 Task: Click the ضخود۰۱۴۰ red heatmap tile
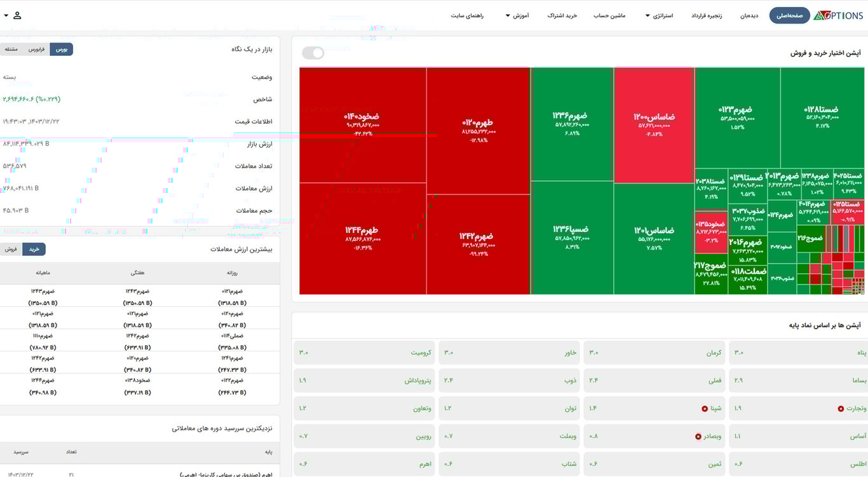(x=362, y=124)
